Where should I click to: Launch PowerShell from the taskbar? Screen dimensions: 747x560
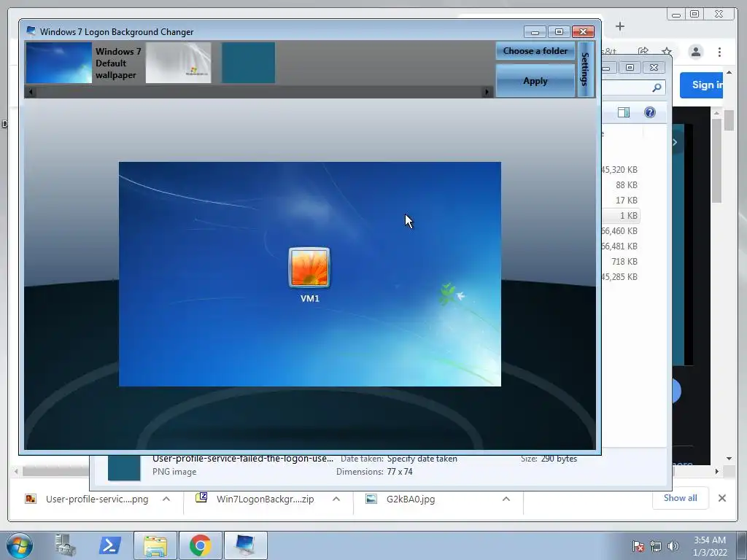click(109, 545)
